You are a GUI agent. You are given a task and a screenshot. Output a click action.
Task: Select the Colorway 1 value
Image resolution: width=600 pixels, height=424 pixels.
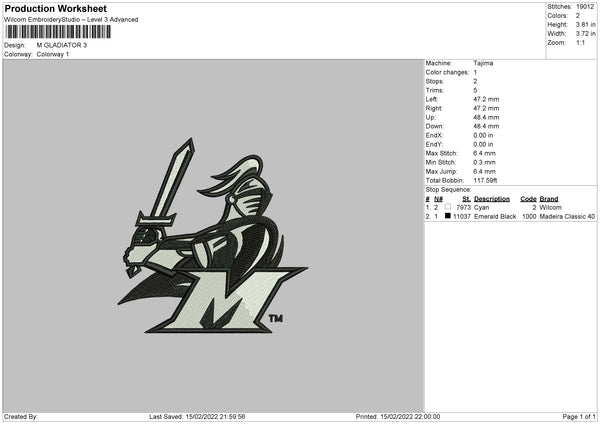coord(53,54)
